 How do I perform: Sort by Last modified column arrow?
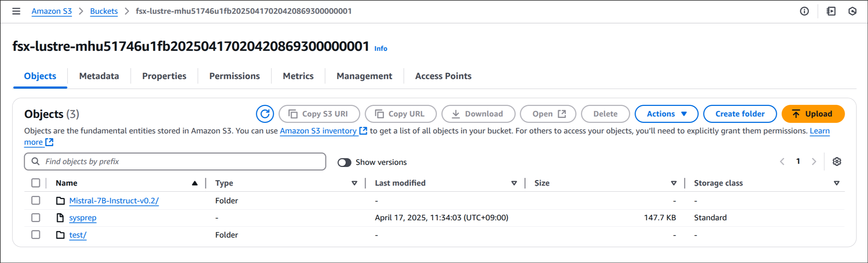click(x=514, y=183)
